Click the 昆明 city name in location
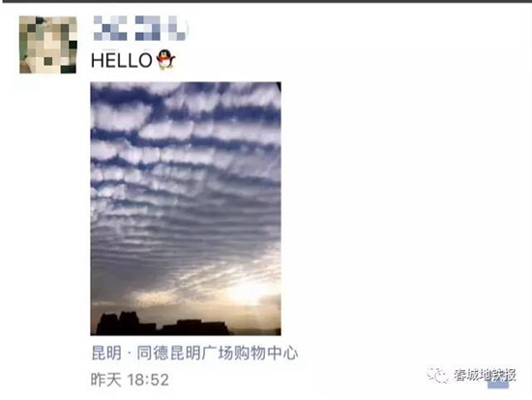The image size is (532, 400). pos(106,354)
